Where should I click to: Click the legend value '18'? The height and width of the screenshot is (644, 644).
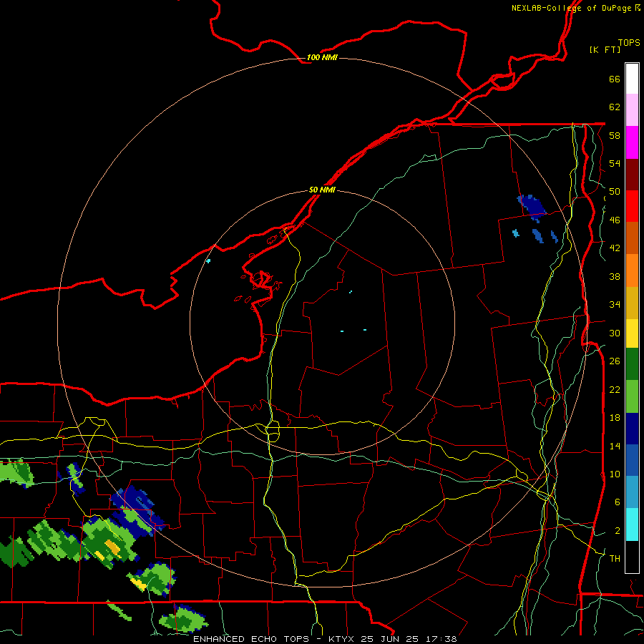615,418
